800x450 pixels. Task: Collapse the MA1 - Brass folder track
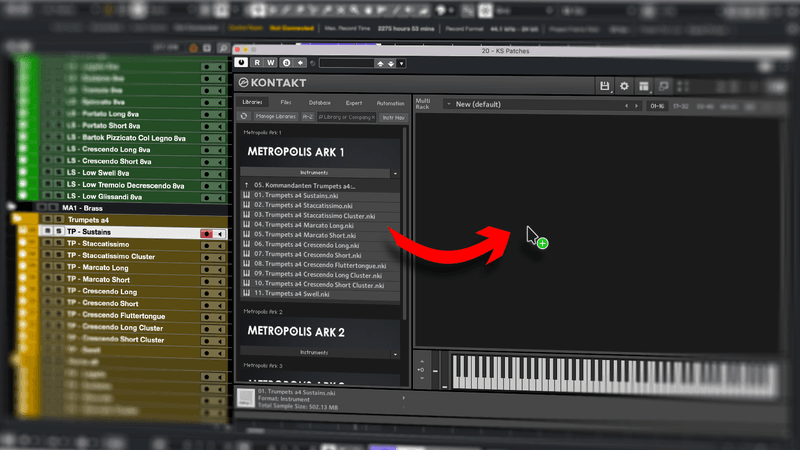tap(11, 207)
